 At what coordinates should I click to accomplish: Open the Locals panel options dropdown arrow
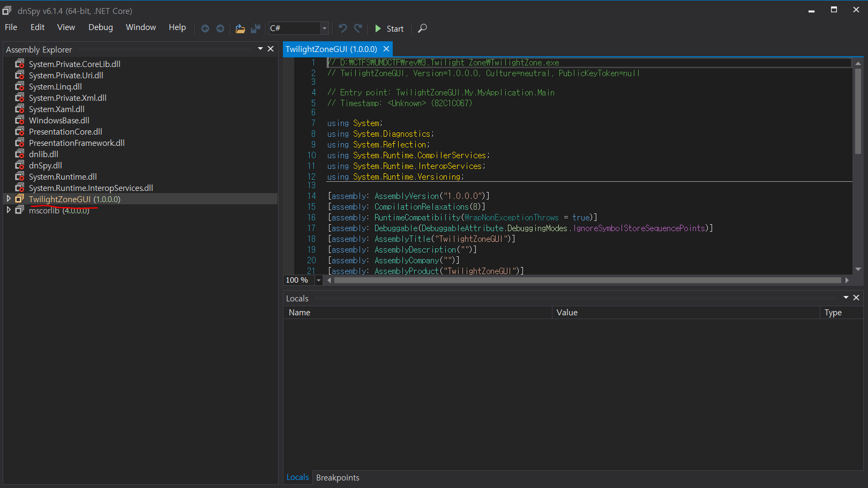[x=846, y=298]
